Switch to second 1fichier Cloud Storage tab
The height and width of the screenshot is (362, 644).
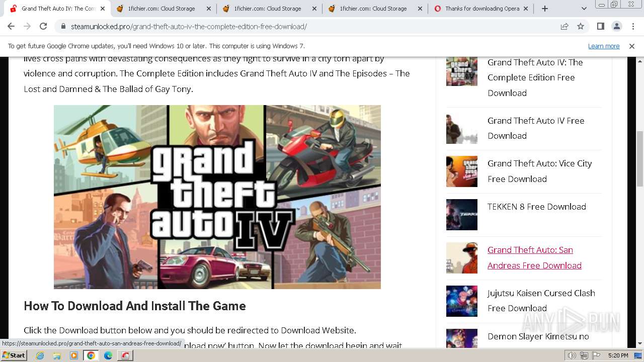tap(269, 9)
